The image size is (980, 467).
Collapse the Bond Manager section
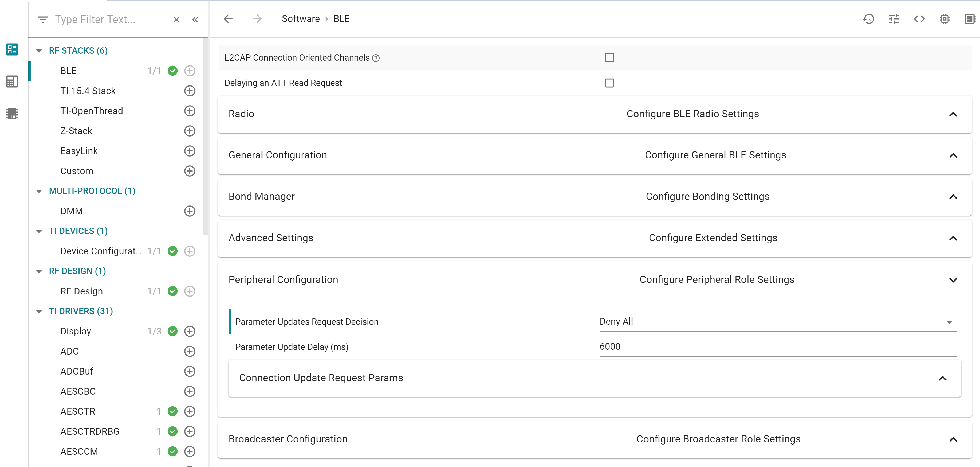[953, 197]
